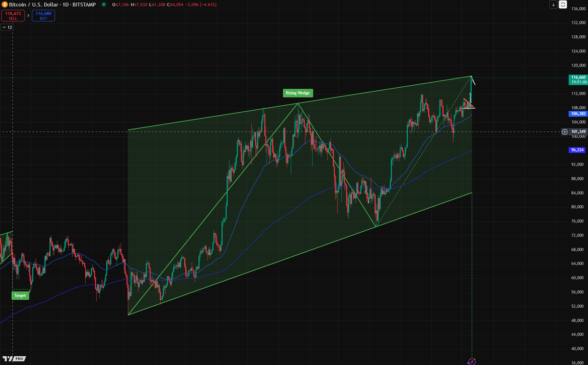
Task: Click the chevron arrow beside the number 12
Action: (x=5, y=27)
